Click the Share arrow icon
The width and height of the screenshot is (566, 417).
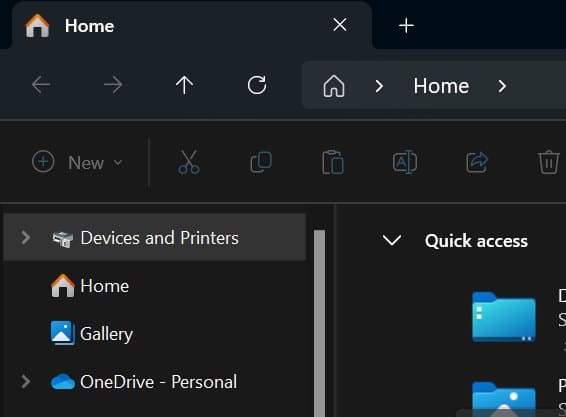click(477, 162)
